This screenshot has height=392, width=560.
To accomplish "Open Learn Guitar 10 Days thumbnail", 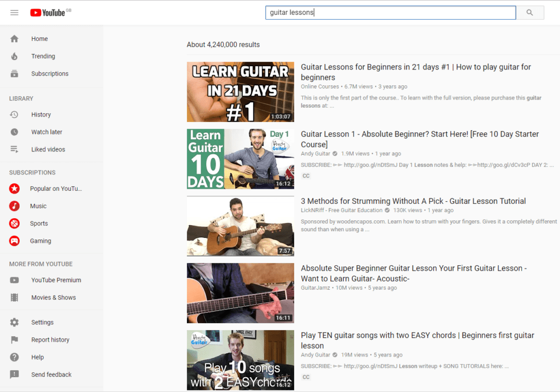I will (x=241, y=159).
